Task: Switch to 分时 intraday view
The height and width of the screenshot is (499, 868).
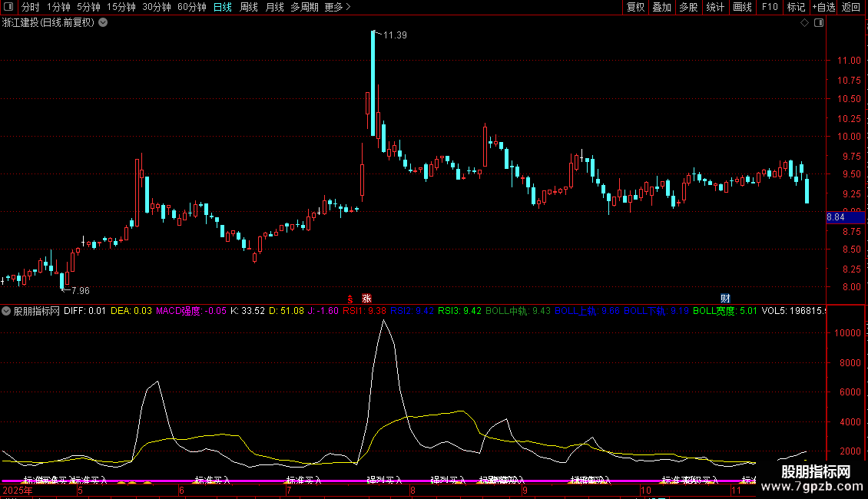Action: (31, 7)
